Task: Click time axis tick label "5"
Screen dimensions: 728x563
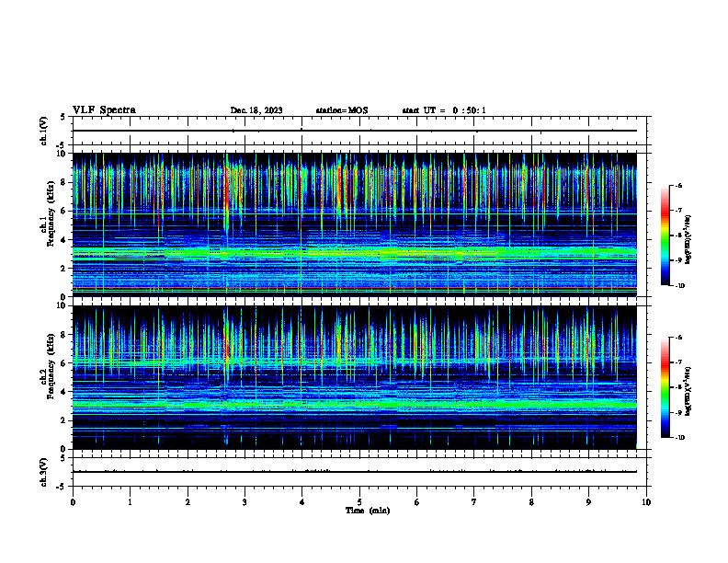Action: [359, 502]
